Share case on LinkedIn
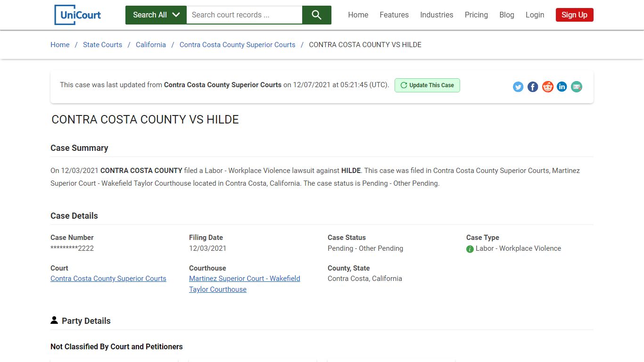 (x=562, y=87)
